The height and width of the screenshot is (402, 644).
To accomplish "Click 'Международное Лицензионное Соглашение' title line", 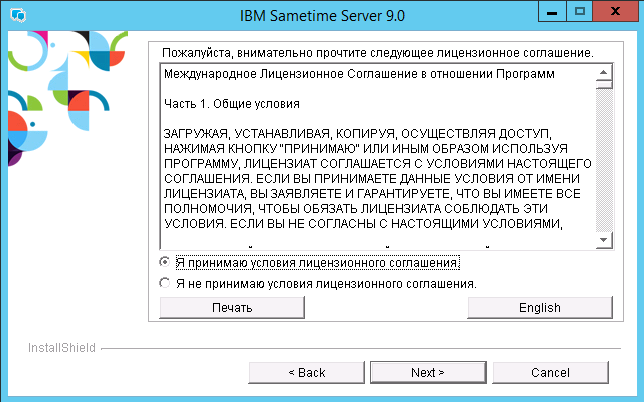I will point(359,74).
